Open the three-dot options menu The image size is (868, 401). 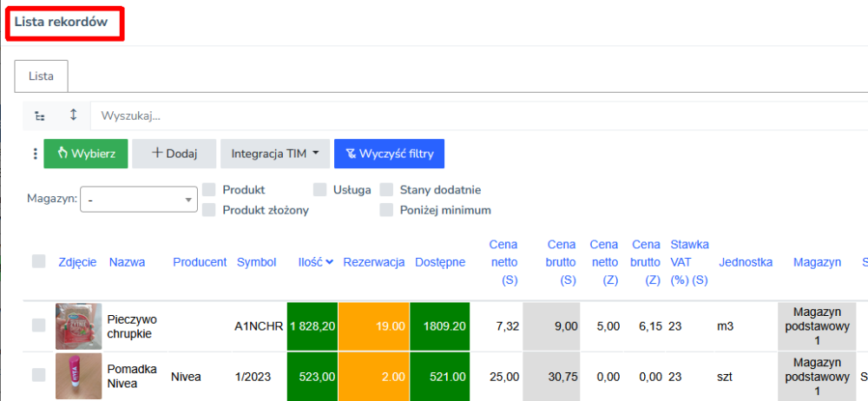tap(35, 154)
